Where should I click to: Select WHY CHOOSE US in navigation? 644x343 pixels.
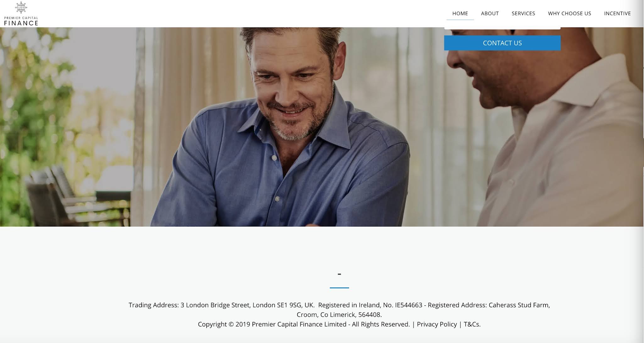point(569,14)
